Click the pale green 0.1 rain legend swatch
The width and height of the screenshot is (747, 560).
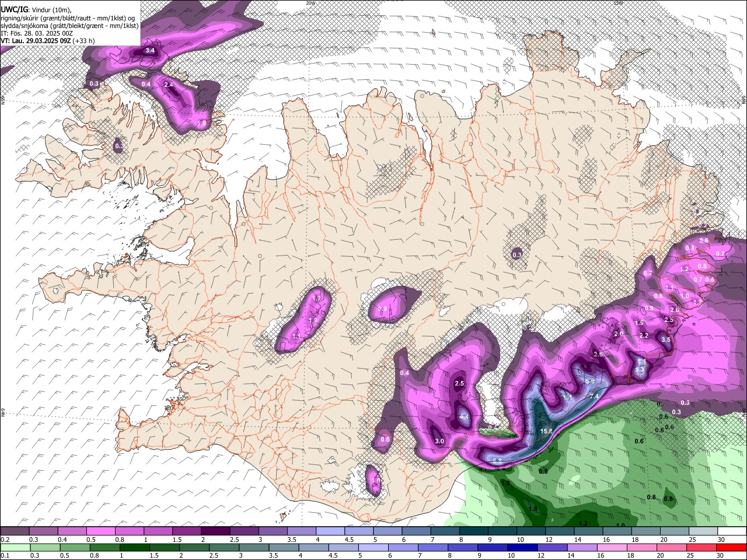[15, 547]
